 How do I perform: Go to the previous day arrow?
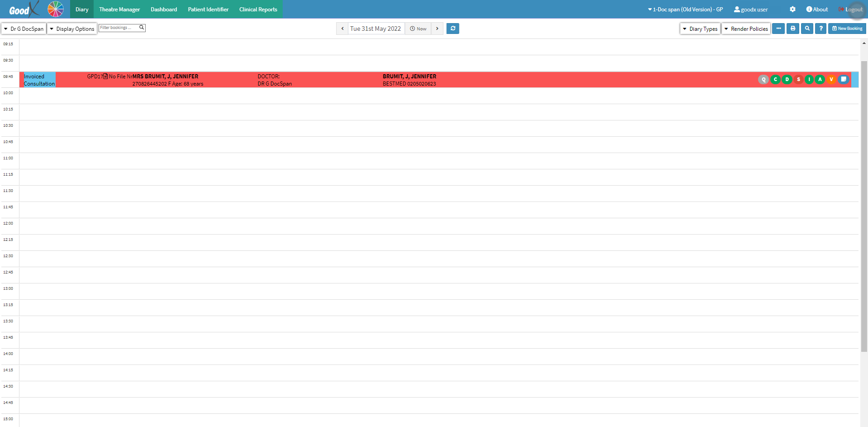coord(342,29)
